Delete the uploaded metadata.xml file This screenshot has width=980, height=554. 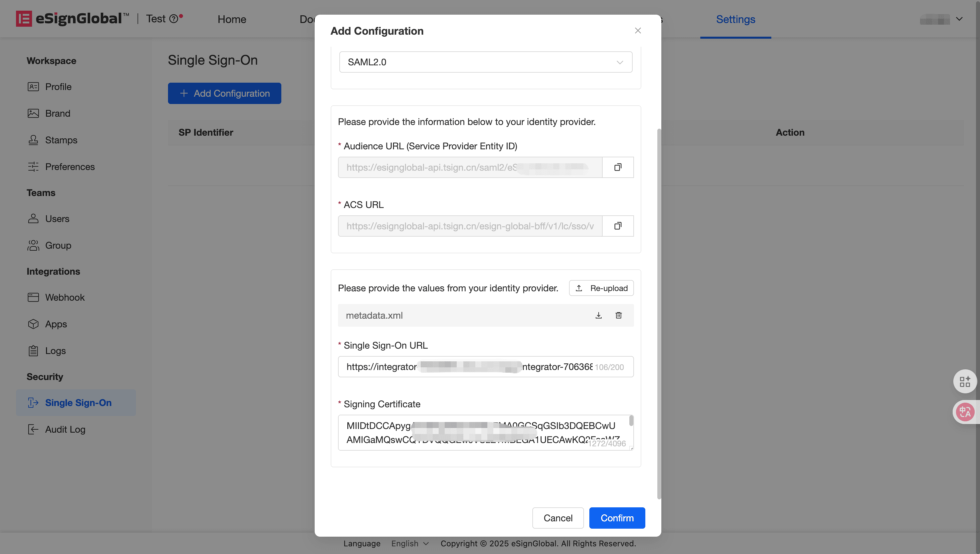(619, 315)
